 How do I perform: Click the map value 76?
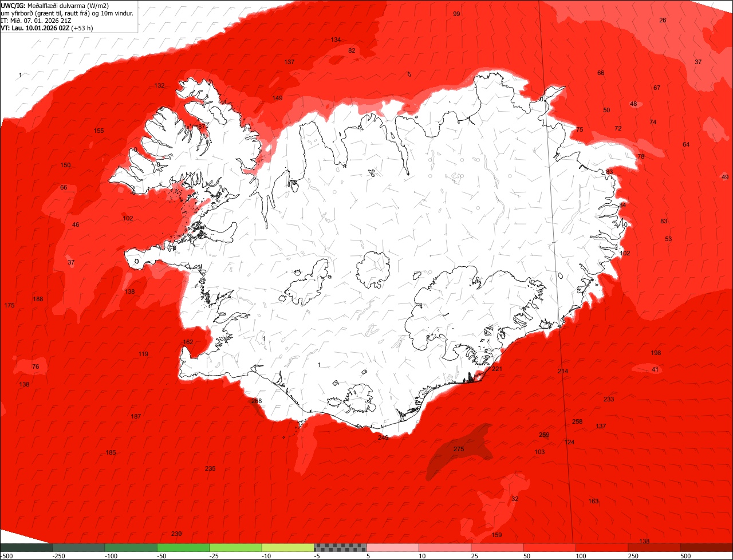[36, 366]
